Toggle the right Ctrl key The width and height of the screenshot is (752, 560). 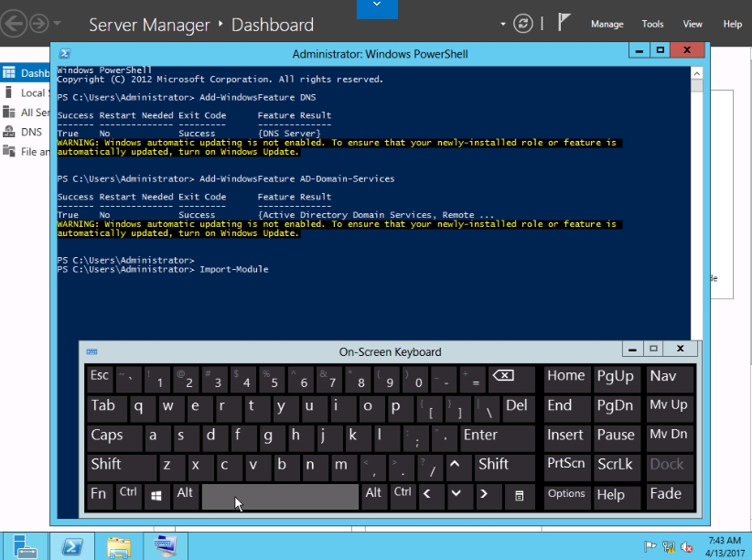click(x=403, y=495)
